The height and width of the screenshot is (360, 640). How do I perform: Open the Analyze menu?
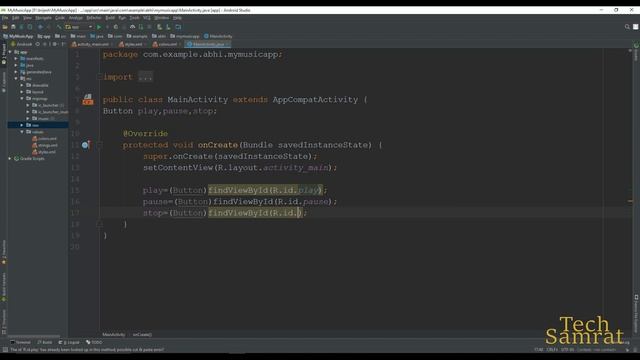click(x=76, y=18)
